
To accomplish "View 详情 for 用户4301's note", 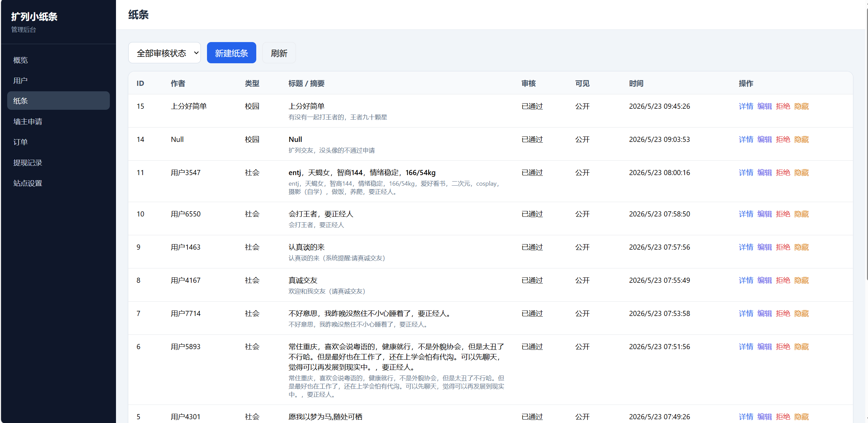I will 746,417.
